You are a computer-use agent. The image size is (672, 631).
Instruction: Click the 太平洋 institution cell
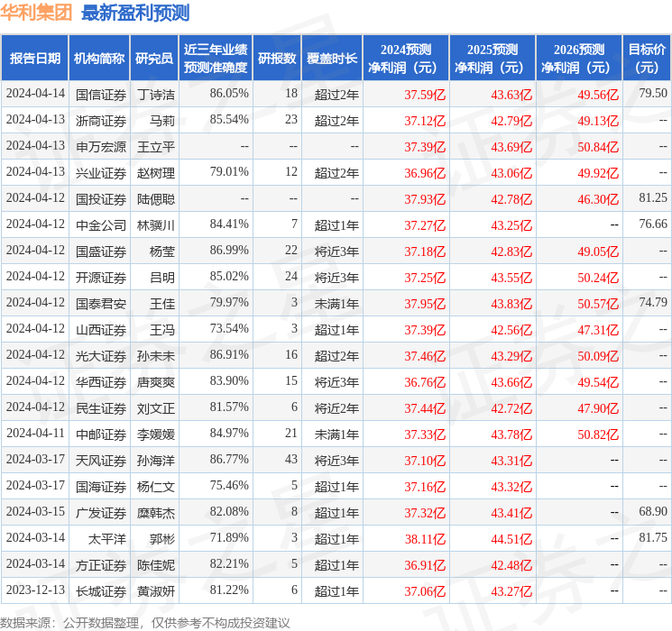107,538
